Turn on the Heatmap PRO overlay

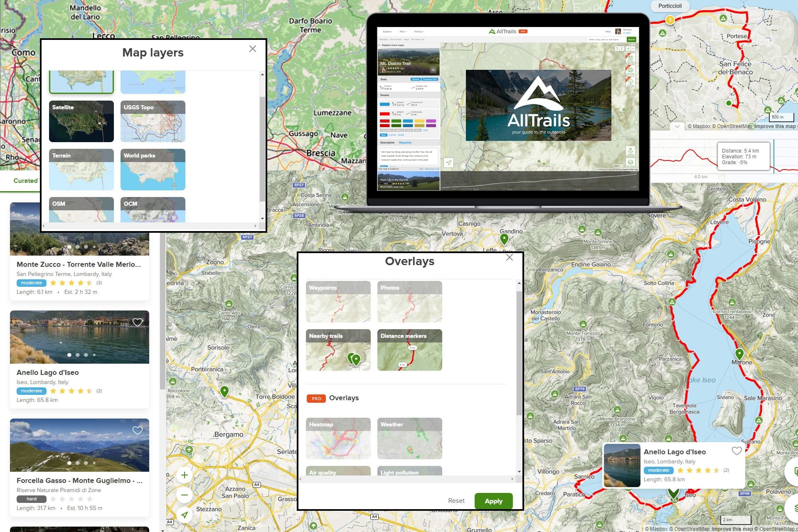coord(338,438)
